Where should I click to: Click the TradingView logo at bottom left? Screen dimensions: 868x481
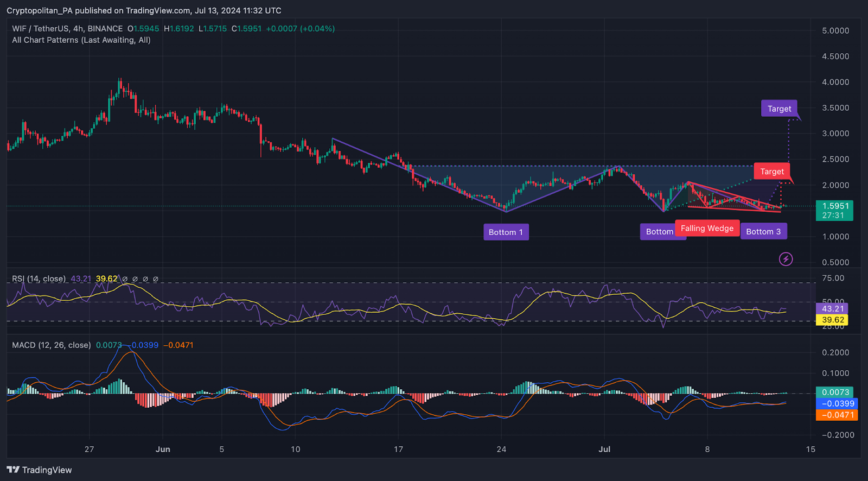pos(39,470)
